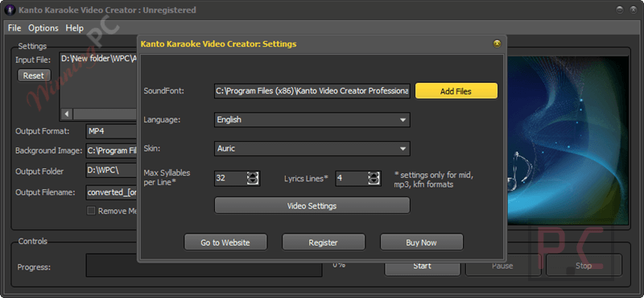The width and height of the screenshot is (644, 298).
Task: Click the Background Image path field
Action: [x=112, y=151]
